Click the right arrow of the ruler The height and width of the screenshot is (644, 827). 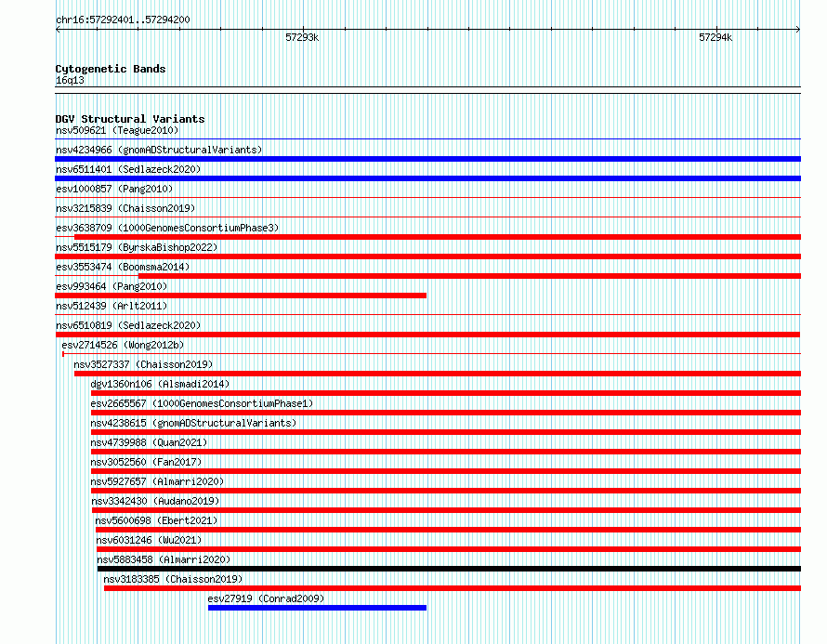tap(798, 30)
